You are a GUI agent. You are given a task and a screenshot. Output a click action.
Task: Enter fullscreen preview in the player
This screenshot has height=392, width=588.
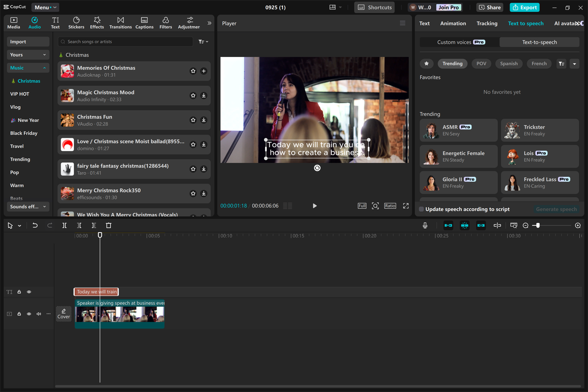click(x=406, y=206)
